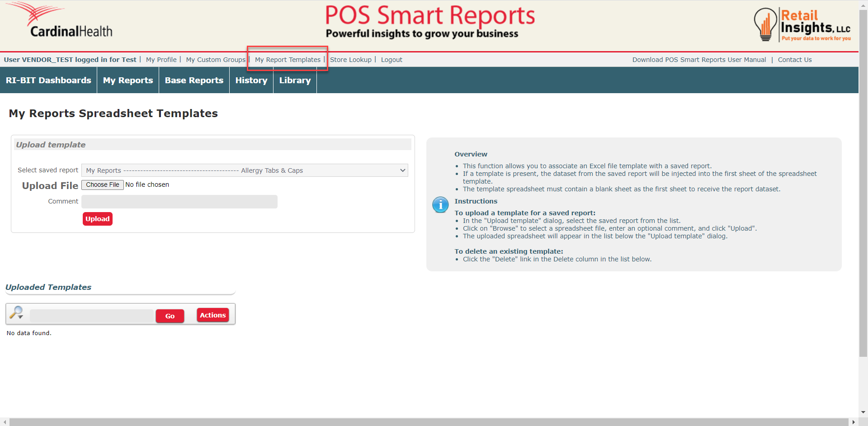Screen dimensions: 868x426
Task: Open the RI-BIT Dashboards tab
Action: click(x=48, y=80)
